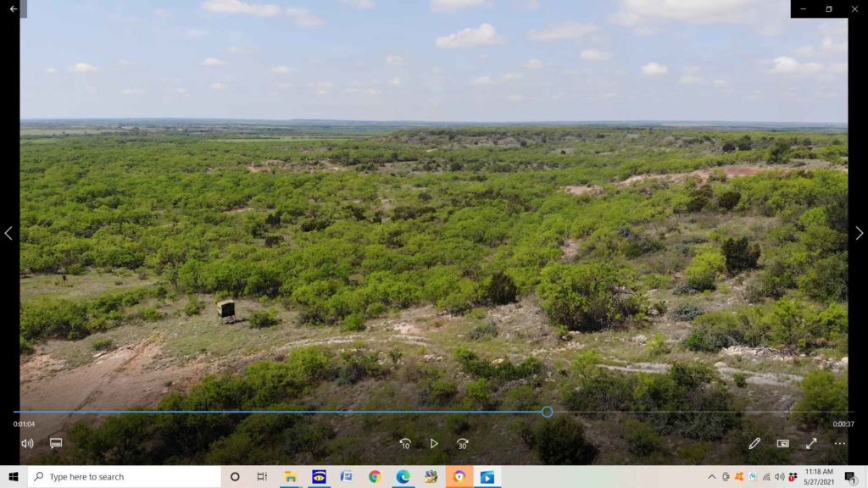
Task: Launch Google Chrome from the taskbar
Action: click(x=375, y=476)
